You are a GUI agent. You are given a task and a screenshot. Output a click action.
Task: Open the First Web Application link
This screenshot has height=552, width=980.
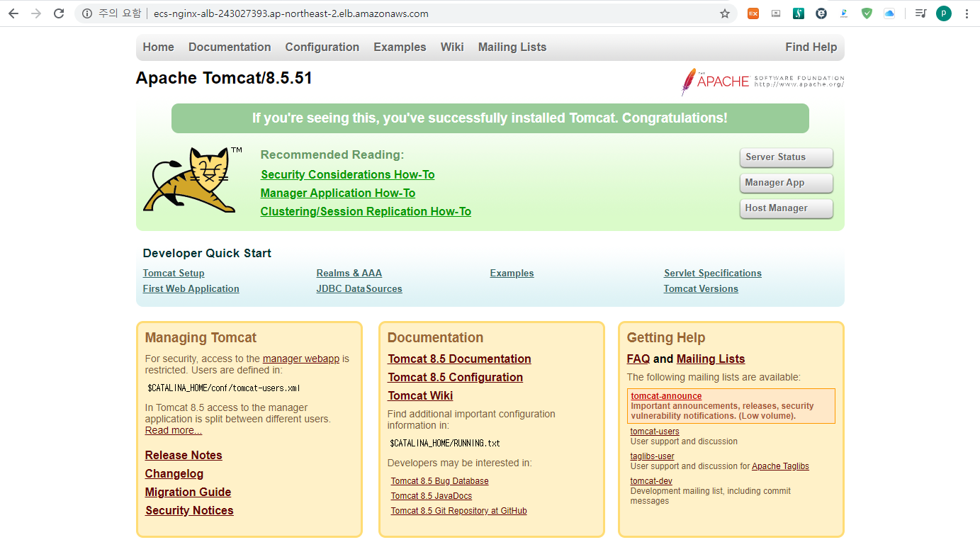point(191,289)
